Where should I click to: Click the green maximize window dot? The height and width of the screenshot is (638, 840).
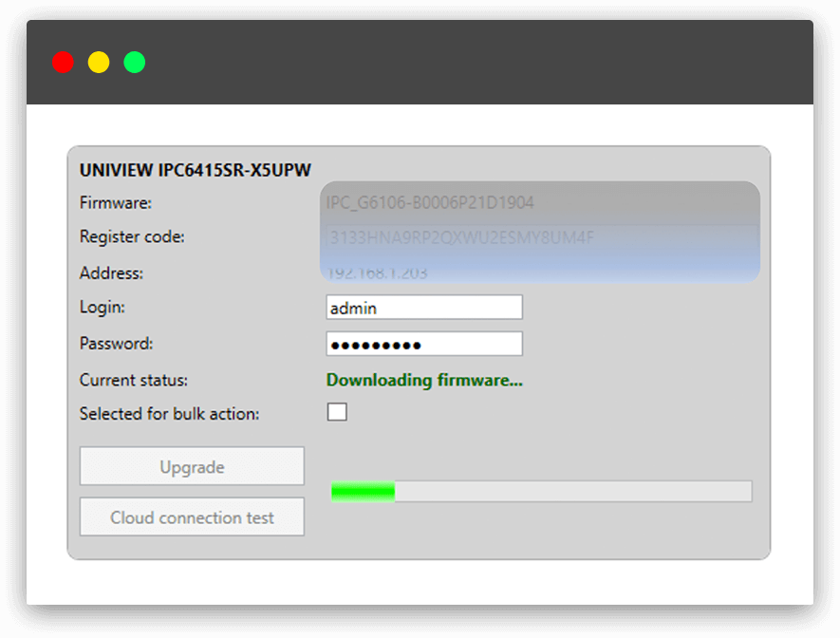[135, 63]
